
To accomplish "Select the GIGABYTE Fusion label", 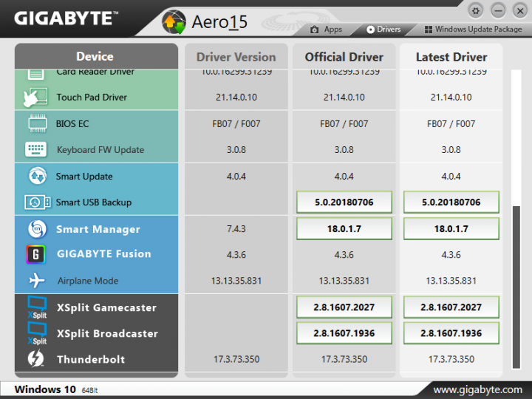I will (x=104, y=253).
